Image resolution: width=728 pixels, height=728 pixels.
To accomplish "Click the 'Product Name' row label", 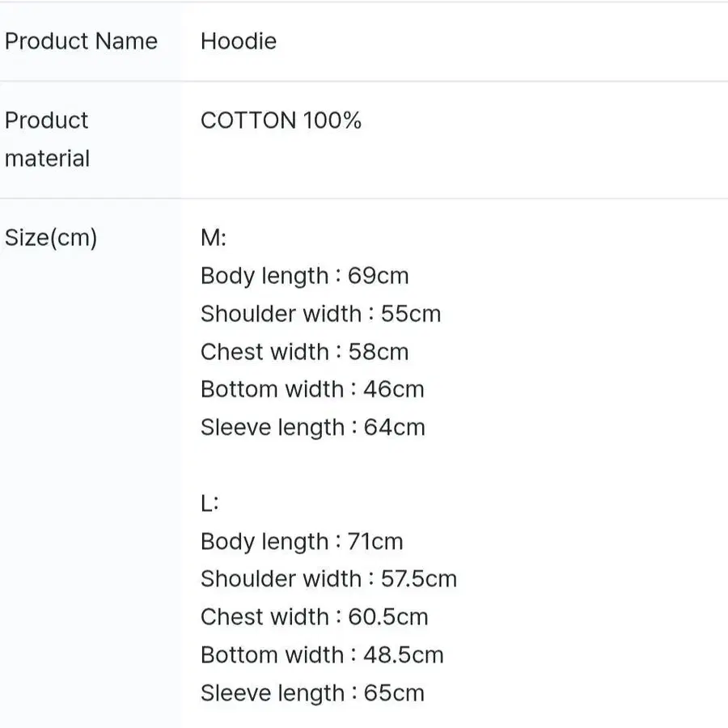I will pos(81,41).
